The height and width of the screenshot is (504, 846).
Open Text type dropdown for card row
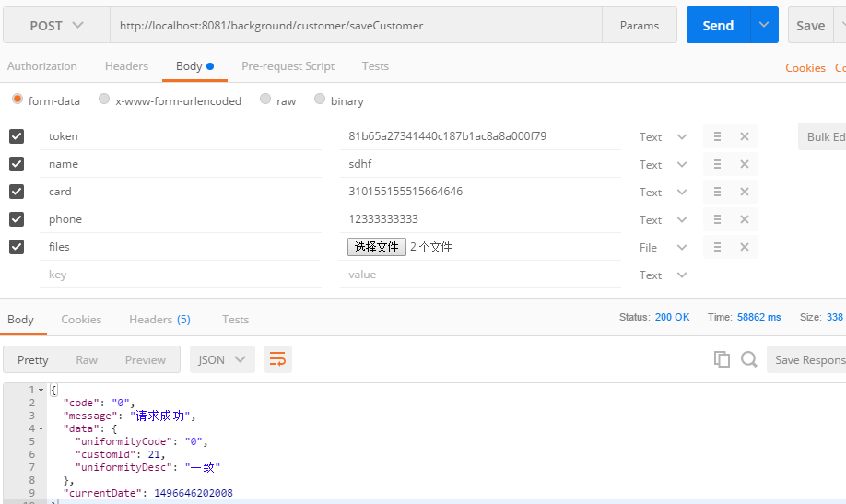681,192
